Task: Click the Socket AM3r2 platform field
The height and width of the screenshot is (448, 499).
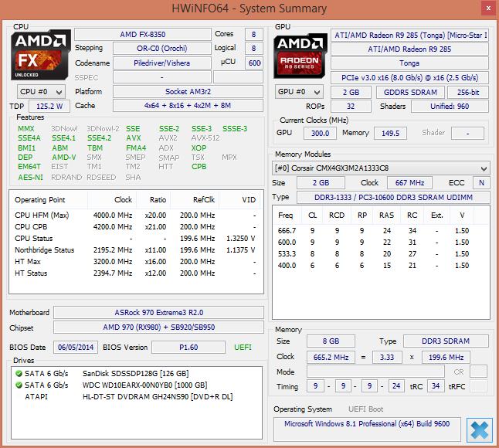Action: click(188, 92)
